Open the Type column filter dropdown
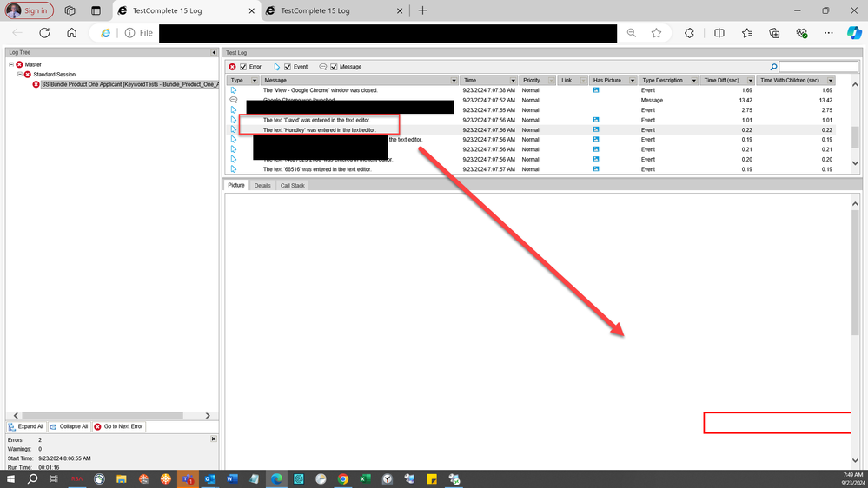Image resolution: width=868 pixels, height=488 pixels. (x=255, y=80)
